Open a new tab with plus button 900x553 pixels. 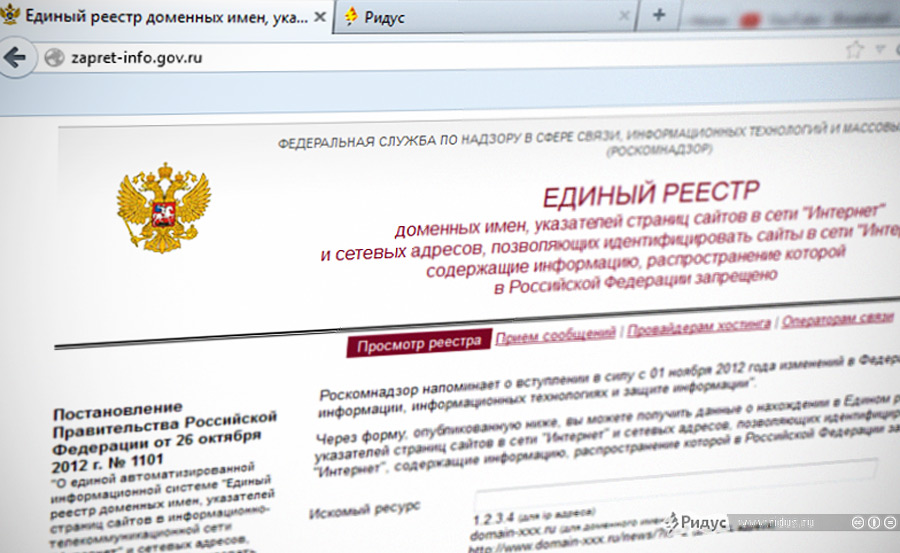click(658, 14)
